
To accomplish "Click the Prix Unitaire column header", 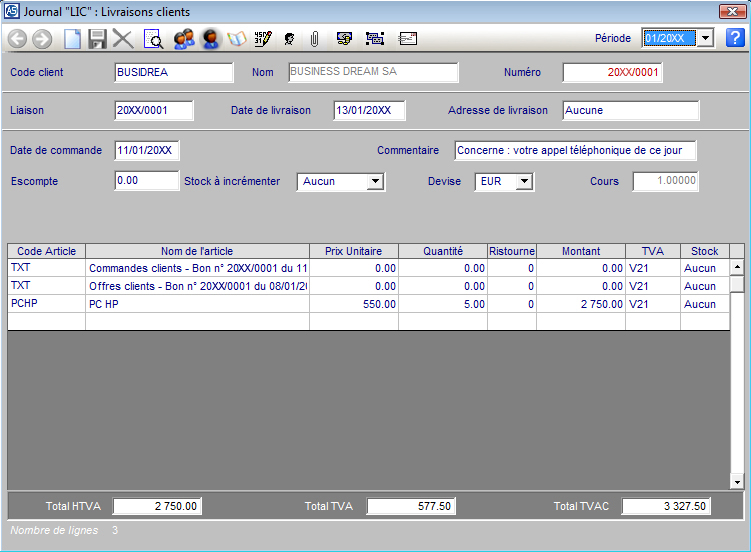I will 354,251.
